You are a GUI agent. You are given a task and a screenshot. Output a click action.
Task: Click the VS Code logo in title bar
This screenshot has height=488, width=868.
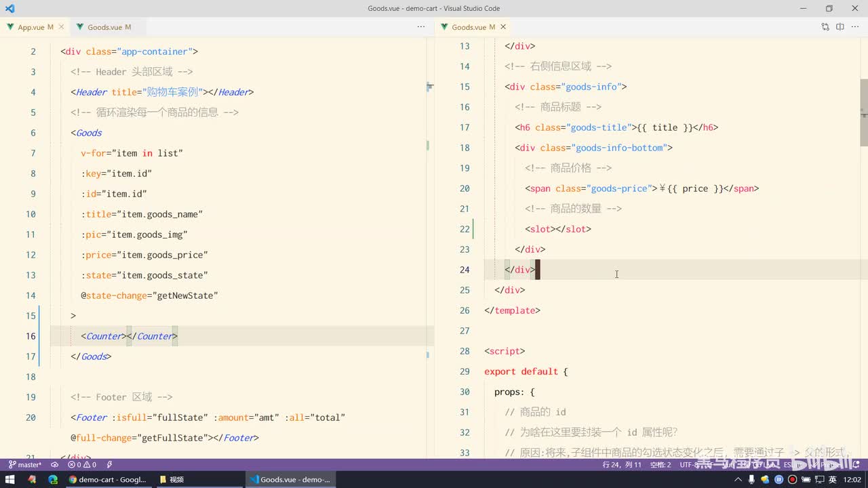(x=9, y=9)
